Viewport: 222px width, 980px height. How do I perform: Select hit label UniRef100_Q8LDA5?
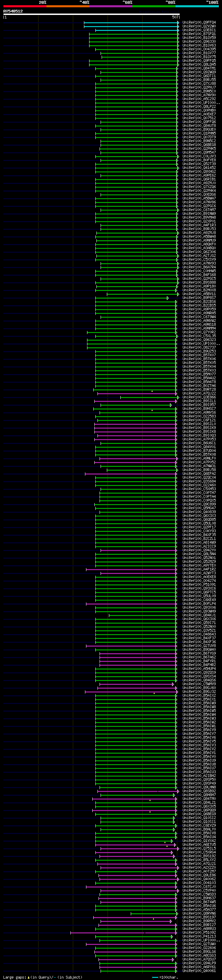tap(199, 64)
